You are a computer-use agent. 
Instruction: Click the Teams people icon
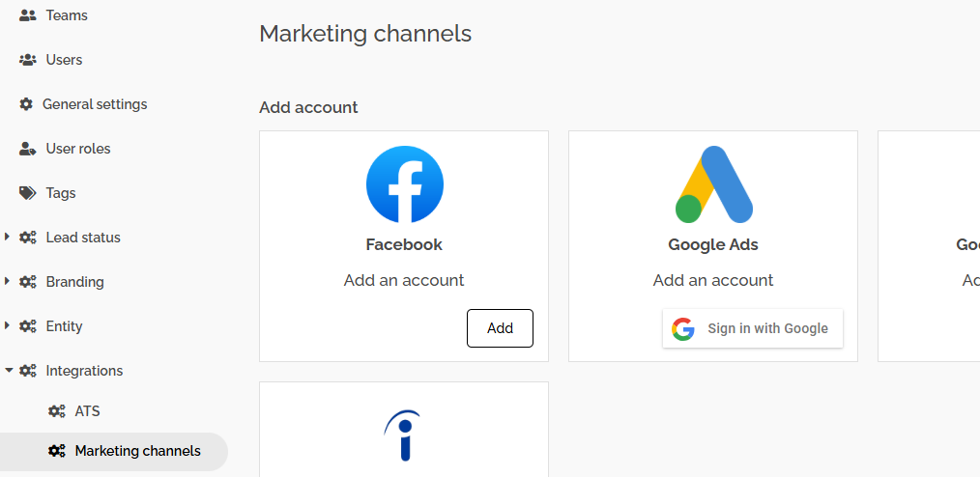[27, 15]
